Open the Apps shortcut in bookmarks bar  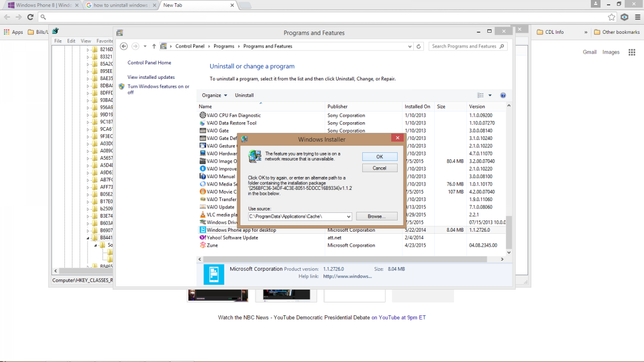click(13, 32)
